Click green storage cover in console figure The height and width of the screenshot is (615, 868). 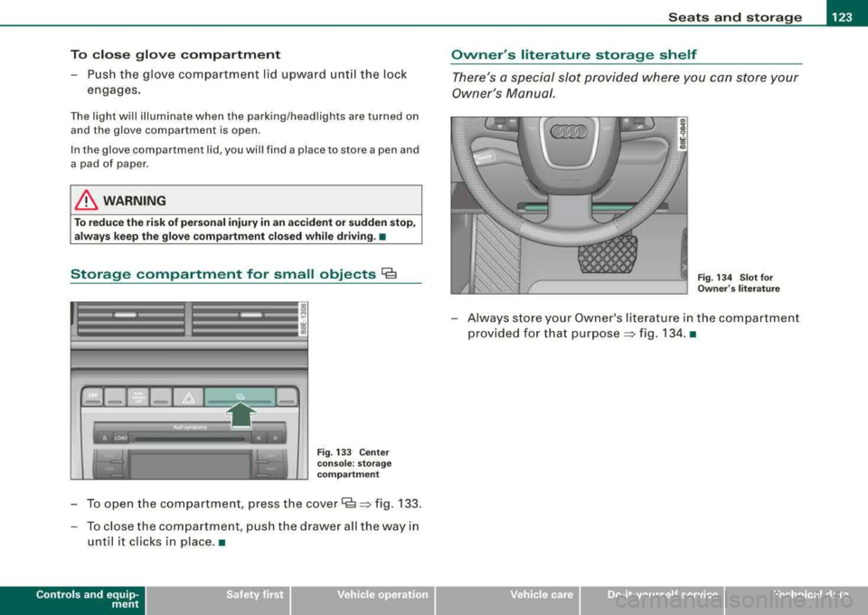240,396
